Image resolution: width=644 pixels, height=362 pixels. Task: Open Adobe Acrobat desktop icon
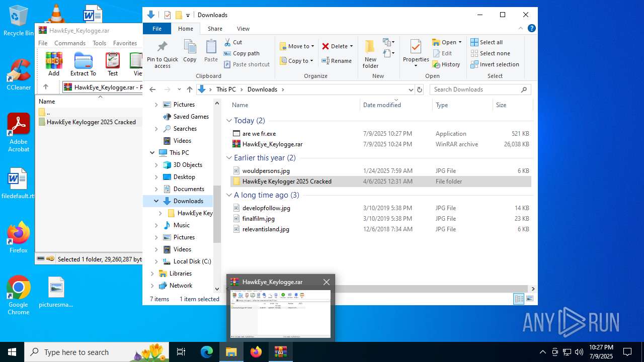pos(19,133)
